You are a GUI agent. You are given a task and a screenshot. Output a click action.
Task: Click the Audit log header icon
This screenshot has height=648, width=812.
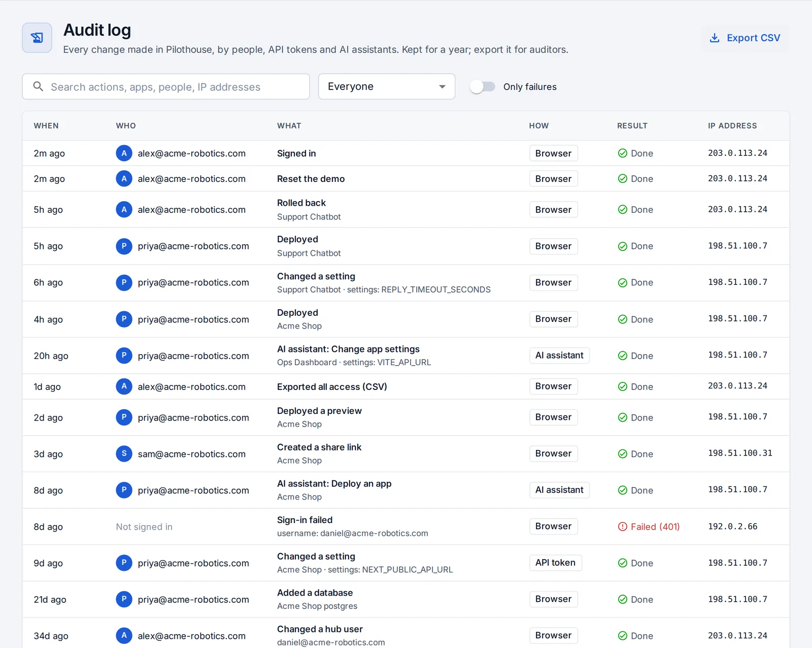(x=37, y=38)
